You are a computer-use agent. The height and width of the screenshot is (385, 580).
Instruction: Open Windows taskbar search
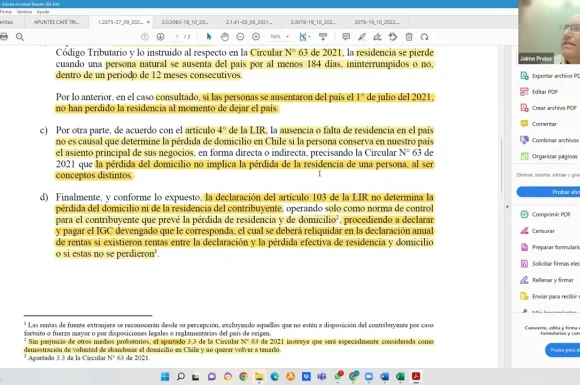point(181,376)
